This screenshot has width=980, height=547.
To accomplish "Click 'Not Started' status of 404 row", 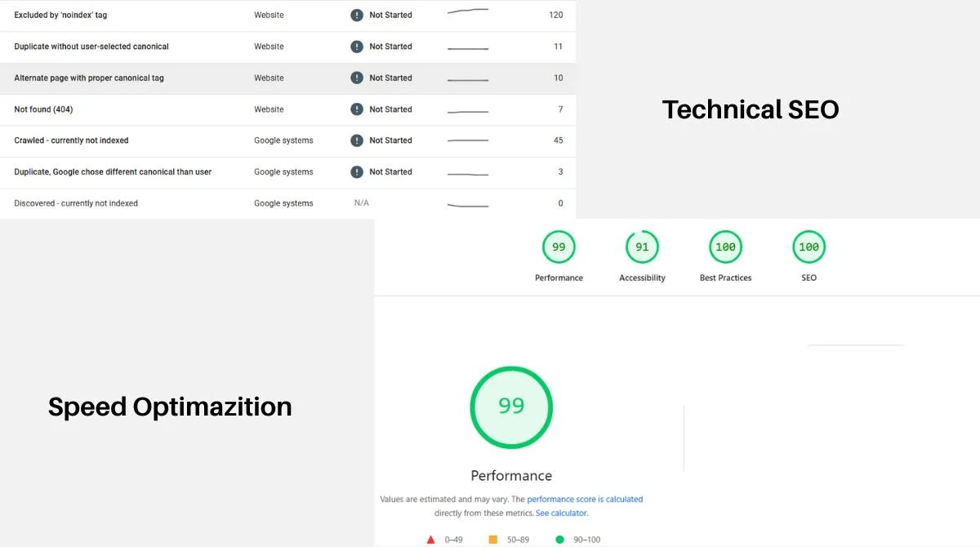I will click(x=390, y=109).
